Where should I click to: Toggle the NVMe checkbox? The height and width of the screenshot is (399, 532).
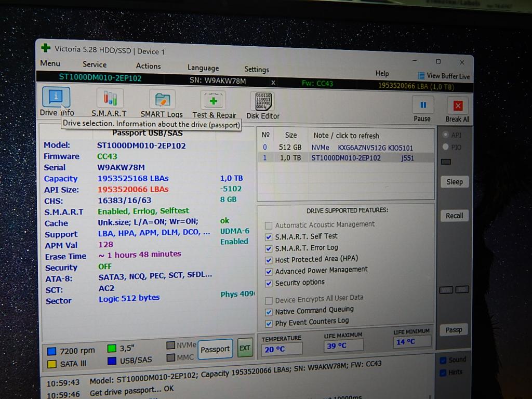(170, 345)
